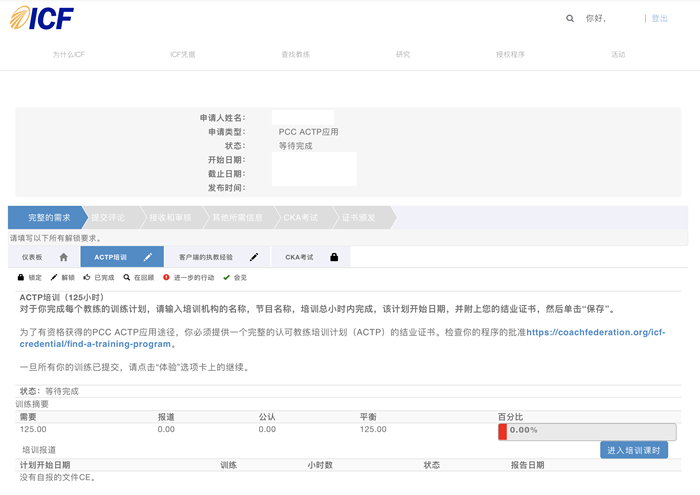Screen dimensions: 700x495
Task: Select the 完整的需求 progress step
Action: click(x=48, y=217)
